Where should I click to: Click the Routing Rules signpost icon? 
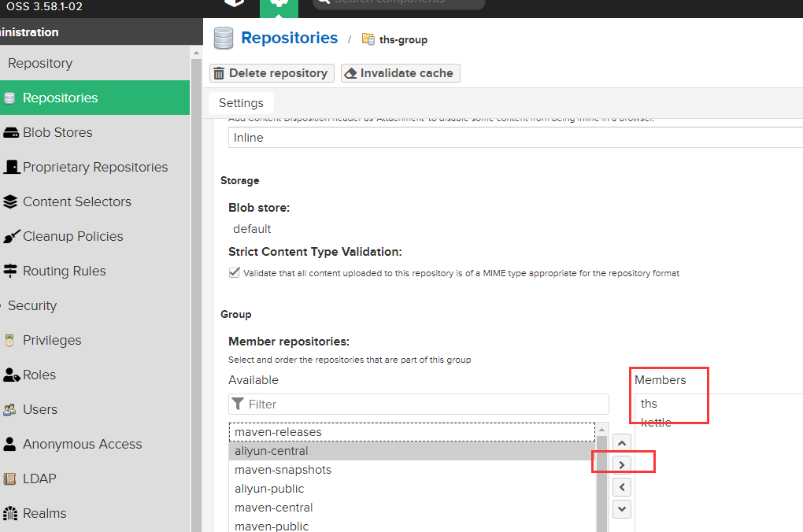[x=11, y=271]
